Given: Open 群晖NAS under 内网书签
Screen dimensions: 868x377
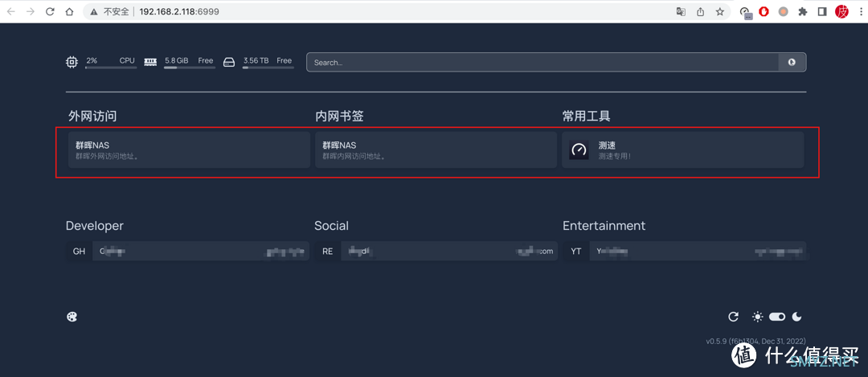Looking at the screenshot, I should coord(436,150).
